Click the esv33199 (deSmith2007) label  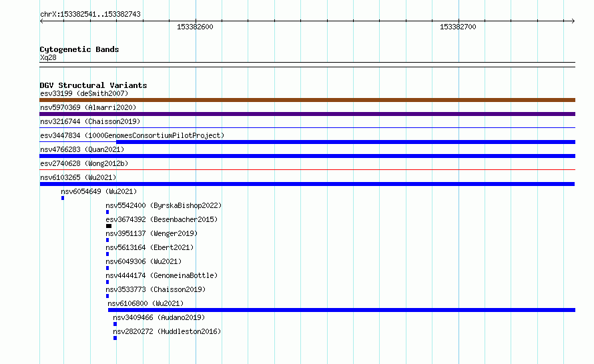(x=84, y=93)
